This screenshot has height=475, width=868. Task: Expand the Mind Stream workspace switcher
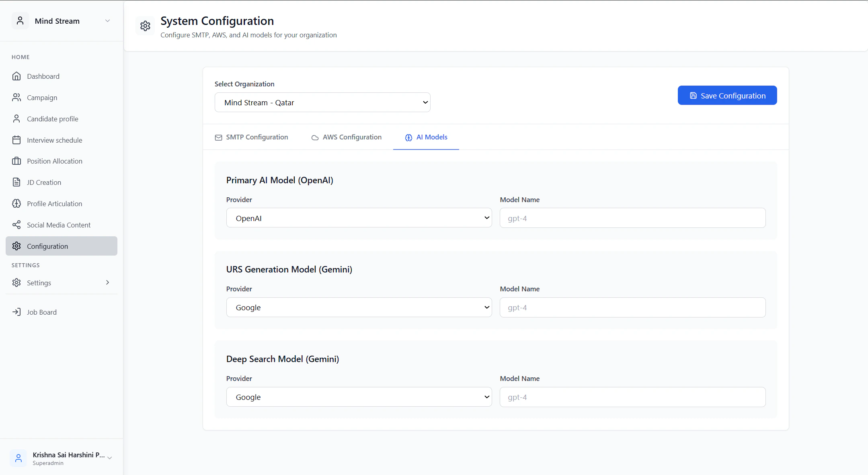click(x=107, y=21)
